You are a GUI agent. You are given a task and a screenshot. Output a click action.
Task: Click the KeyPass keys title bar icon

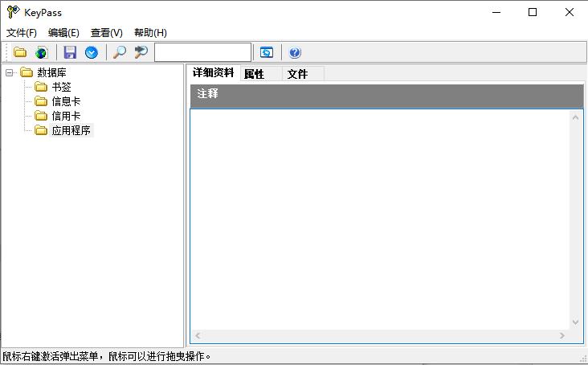tap(14, 12)
